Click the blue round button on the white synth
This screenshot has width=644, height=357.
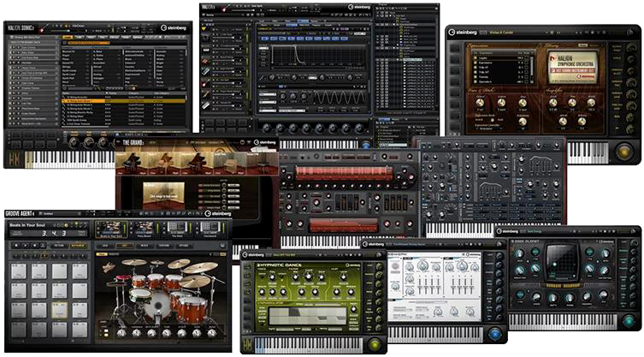[x=493, y=333]
